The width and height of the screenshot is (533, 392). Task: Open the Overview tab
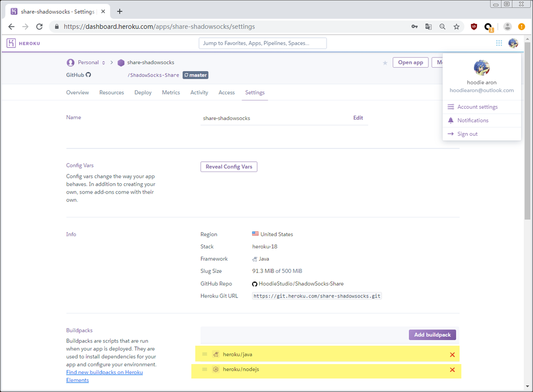(77, 93)
